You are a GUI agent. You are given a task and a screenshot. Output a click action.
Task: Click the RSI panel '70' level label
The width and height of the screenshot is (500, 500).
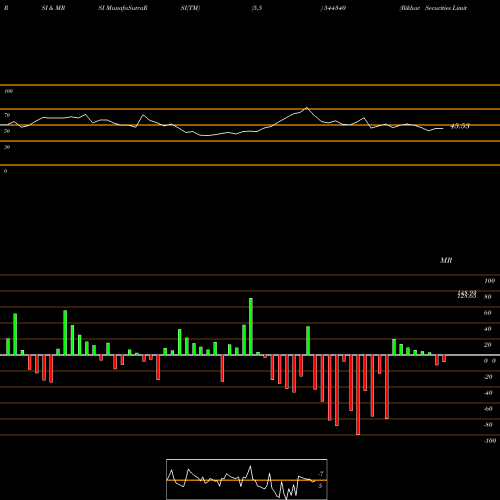pos(7,115)
